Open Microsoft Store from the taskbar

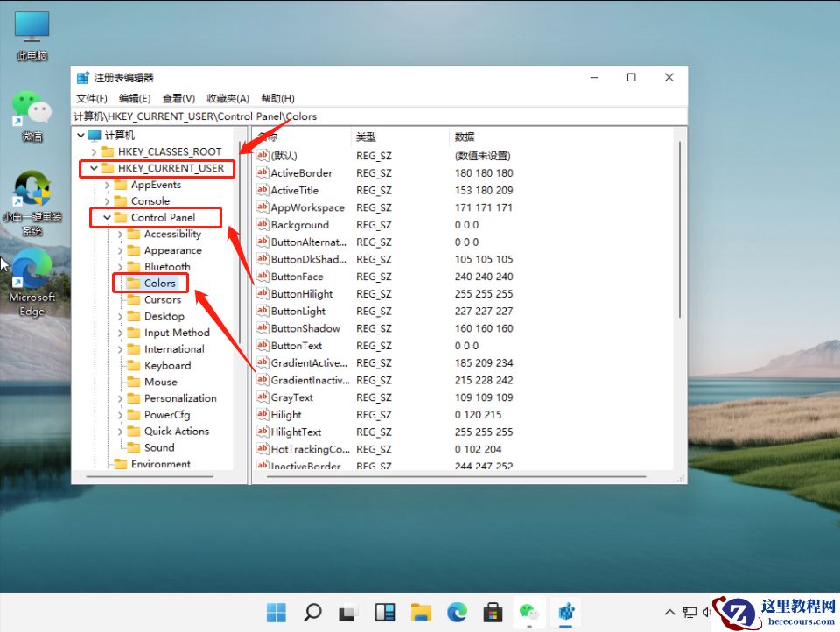click(493, 613)
